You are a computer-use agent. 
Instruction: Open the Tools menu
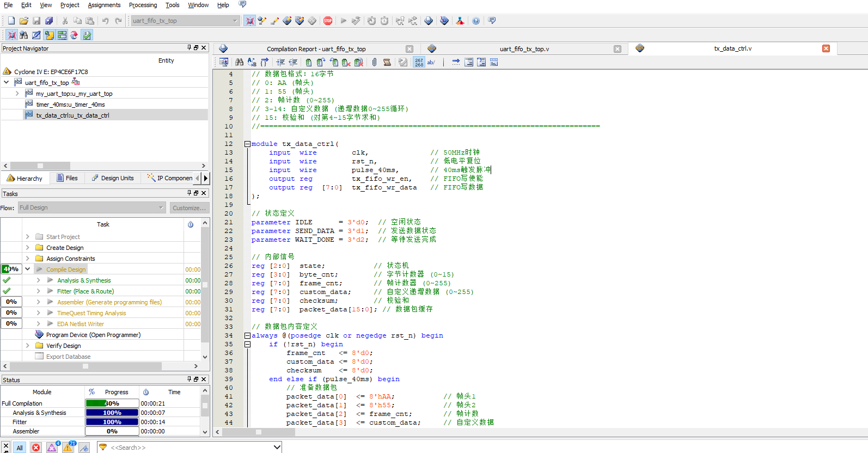pos(173,5)
